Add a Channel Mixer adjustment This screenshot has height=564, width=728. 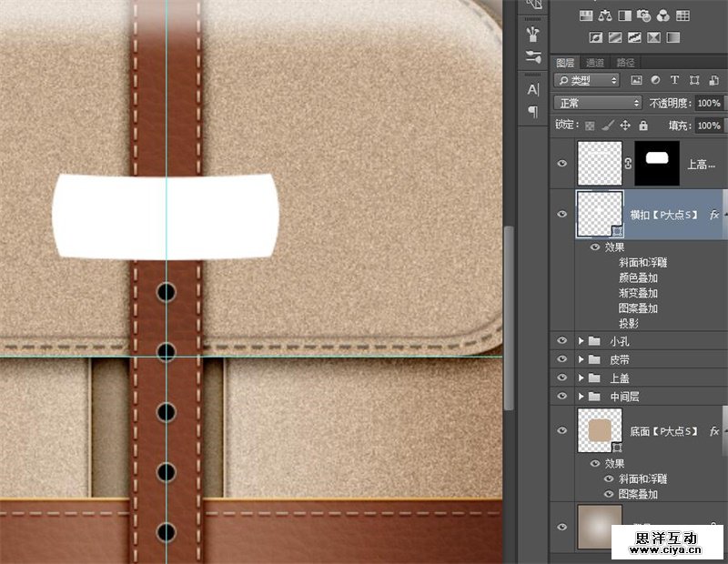663,15
